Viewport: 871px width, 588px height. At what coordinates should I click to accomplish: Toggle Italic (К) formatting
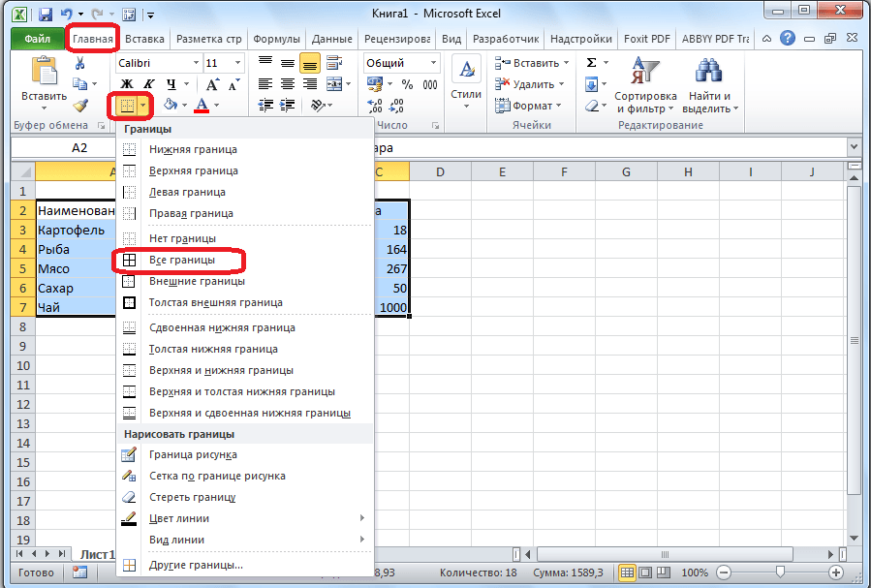[x=148, y=84]
